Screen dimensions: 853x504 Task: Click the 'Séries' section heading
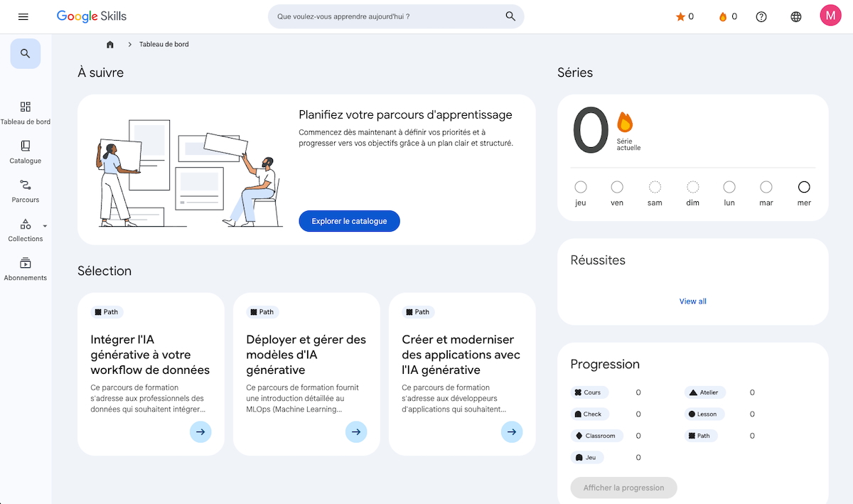click(x=575, y=73)
